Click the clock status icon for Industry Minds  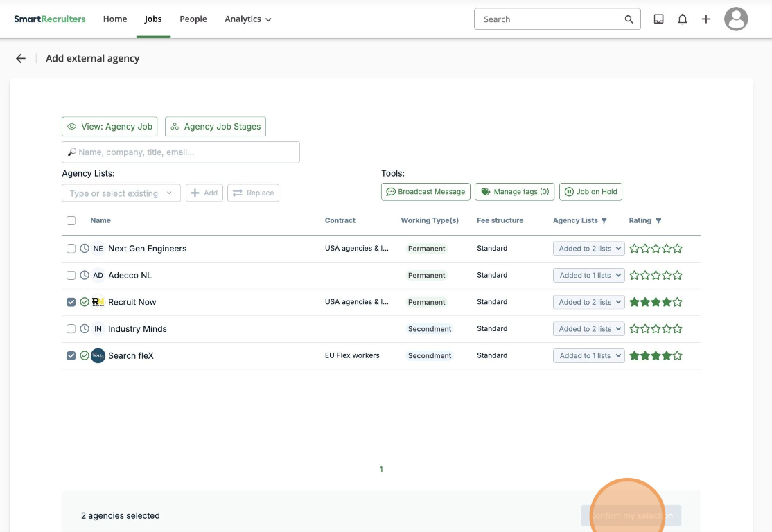[x=85, y=329]
